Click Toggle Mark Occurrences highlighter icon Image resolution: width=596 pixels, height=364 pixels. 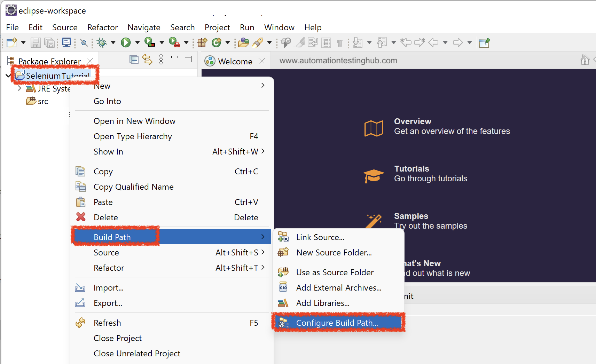[x=300, y=42]
